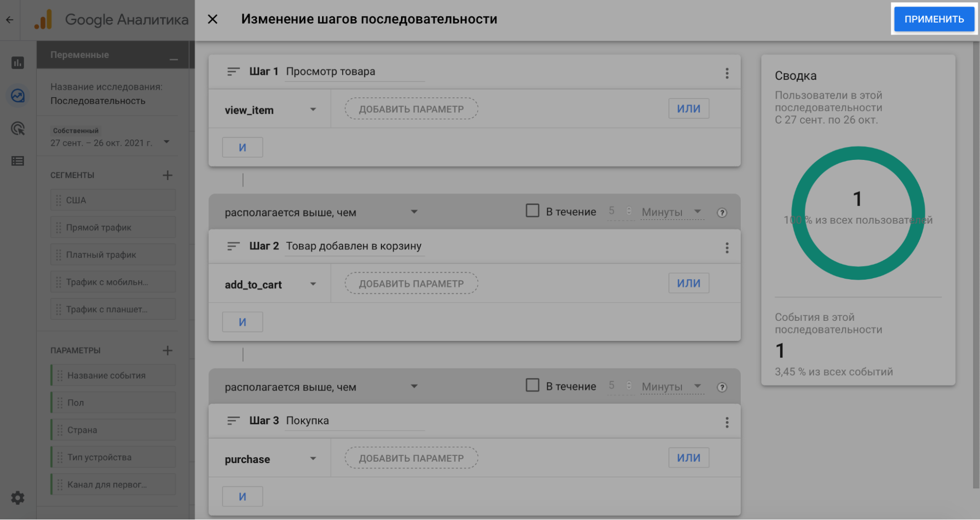The image size is (980, 520).
Task: Click Step 1 drag handle icon
Action: click(233, 72)
